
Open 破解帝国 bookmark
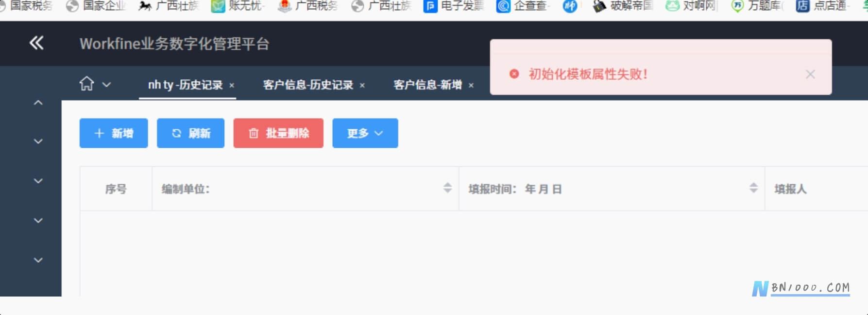tap(623, 6)
